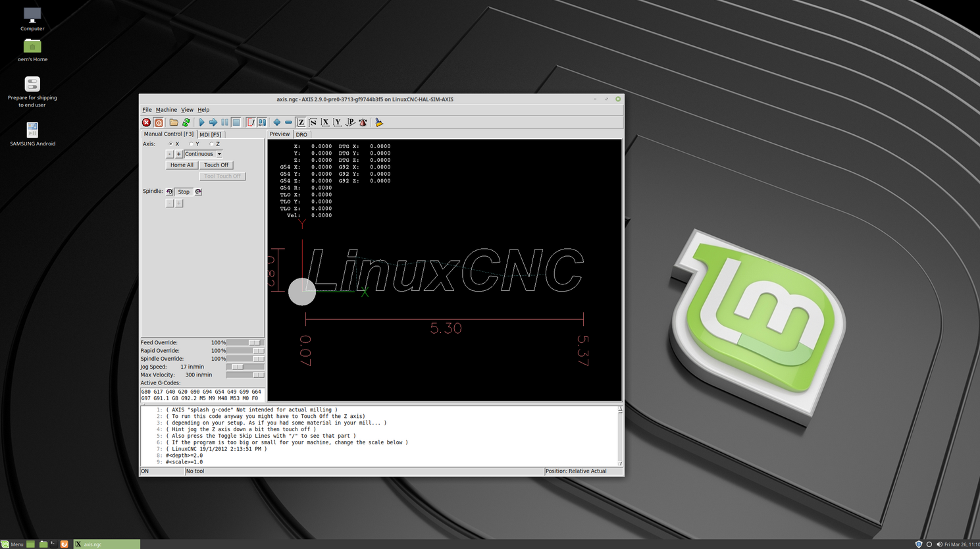The height and width of the screenshot is (549, 980).
Task: Switch to rotated top view icon
Action: pos(313,122)
